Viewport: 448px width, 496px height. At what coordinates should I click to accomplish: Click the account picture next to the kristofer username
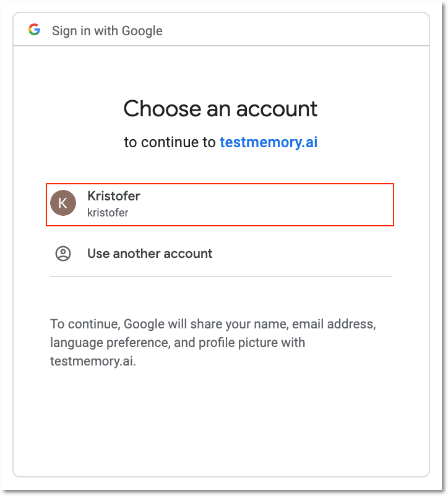[63, 203]
